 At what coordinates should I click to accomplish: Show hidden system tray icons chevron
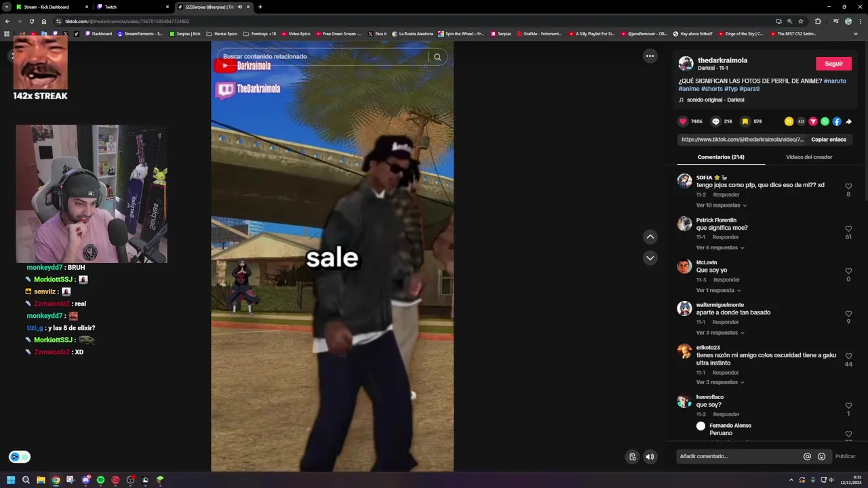tap(791, 480)
